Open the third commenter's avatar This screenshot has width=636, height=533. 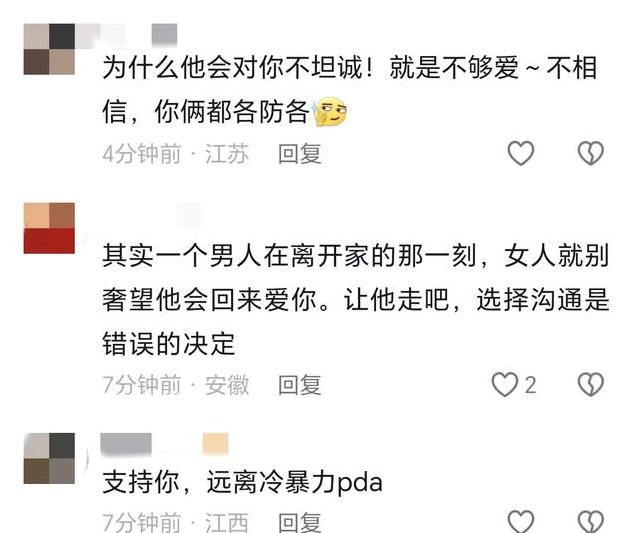[49, 458]
